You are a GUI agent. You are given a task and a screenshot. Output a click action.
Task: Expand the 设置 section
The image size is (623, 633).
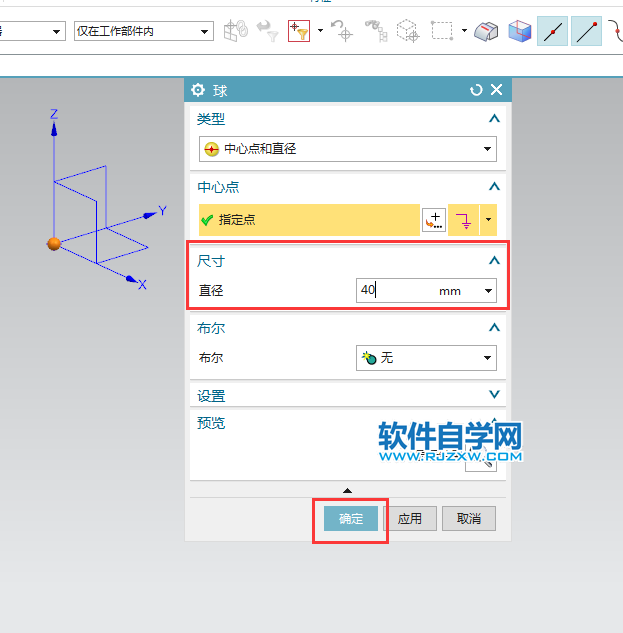494,394
